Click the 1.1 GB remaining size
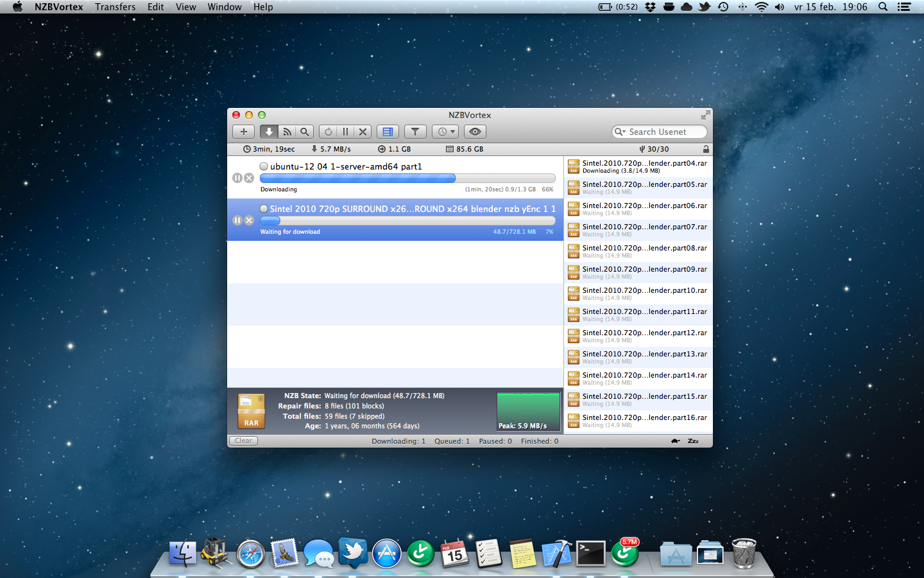The height and width of the screenshot is (578, 924). (395, 149)
